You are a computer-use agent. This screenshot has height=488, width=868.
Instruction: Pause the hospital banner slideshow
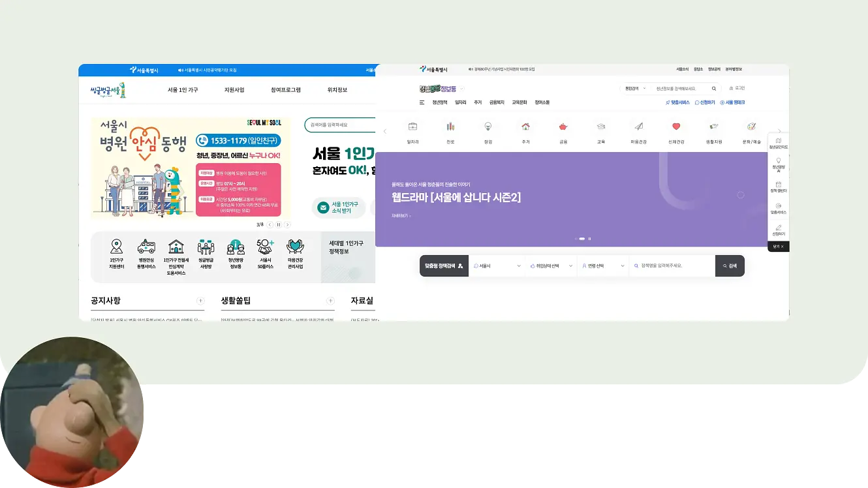coord(279,224)
